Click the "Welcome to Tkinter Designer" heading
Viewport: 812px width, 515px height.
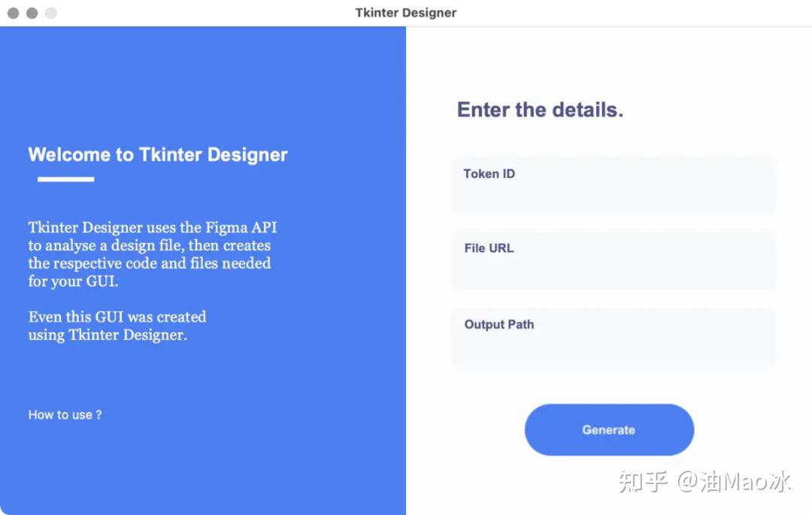click(x=157, y=155)
